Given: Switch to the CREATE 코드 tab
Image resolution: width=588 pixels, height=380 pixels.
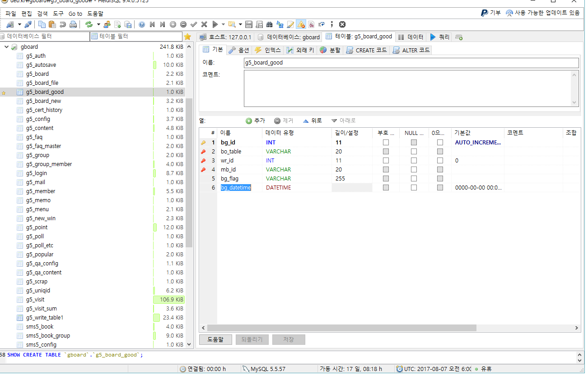Looking at the screenshot, I should (367, 50).
